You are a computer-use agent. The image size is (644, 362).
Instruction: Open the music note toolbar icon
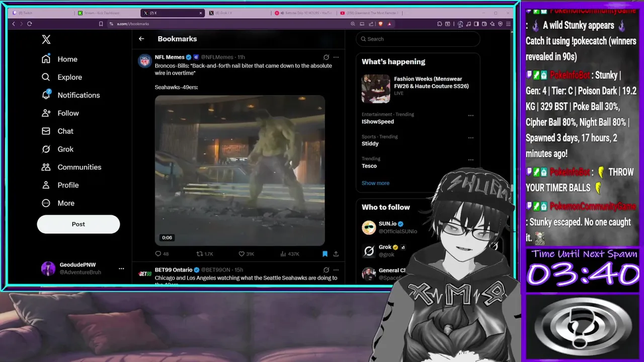[468, 24]
